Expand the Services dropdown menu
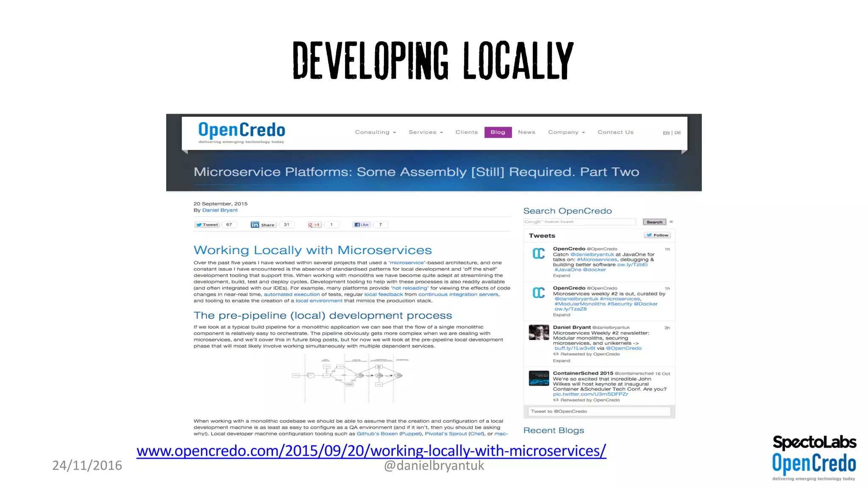Screen dimensions: 868x488 (426, 132)
